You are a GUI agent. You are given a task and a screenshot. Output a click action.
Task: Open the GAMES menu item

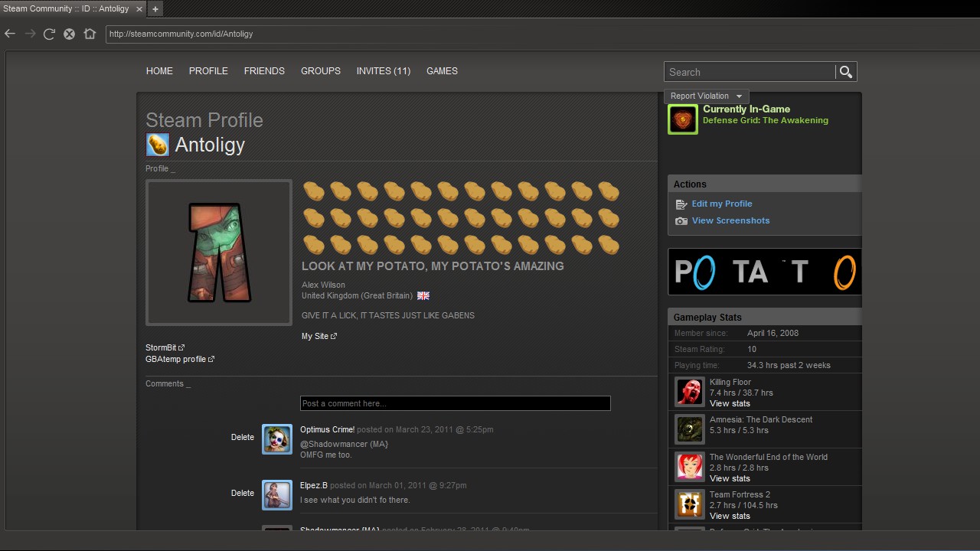pyautogui.click(x=442, y=71)
